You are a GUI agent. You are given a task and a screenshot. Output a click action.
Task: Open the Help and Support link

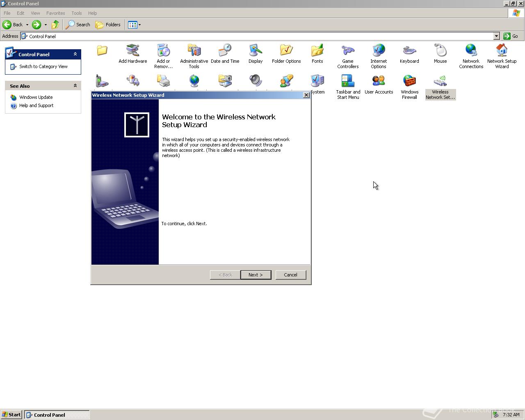pos(36,105)
